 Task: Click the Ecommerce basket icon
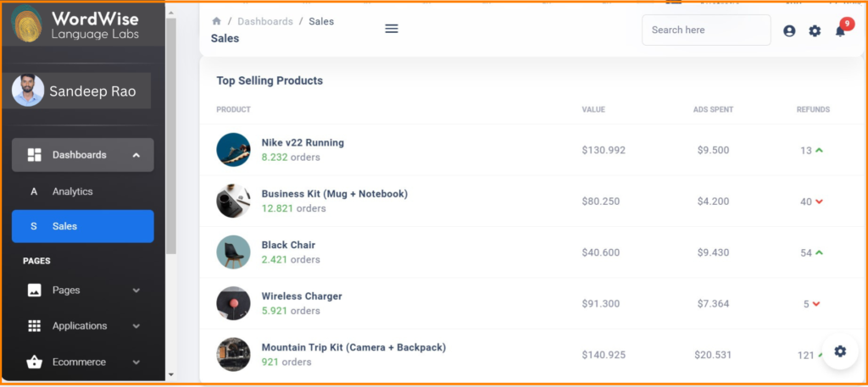(x=35, y=362)
